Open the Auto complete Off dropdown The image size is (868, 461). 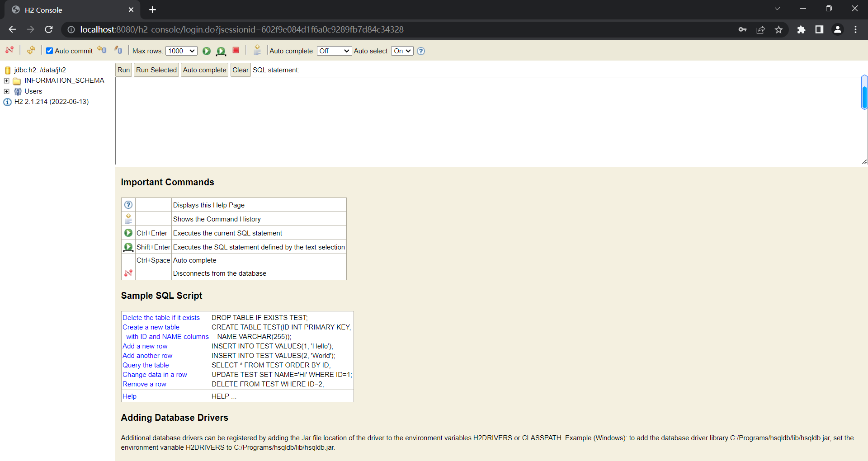point(334,51)
